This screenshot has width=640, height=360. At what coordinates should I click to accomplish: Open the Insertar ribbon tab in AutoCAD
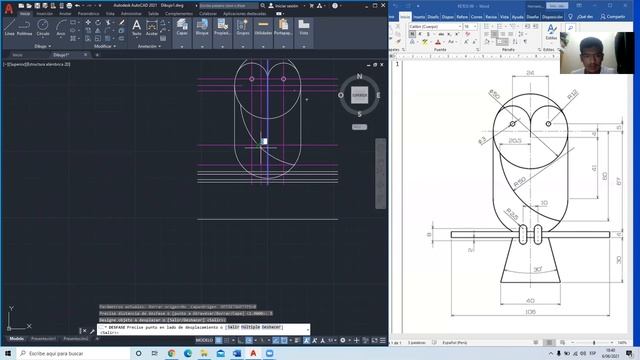pos(44,13)
